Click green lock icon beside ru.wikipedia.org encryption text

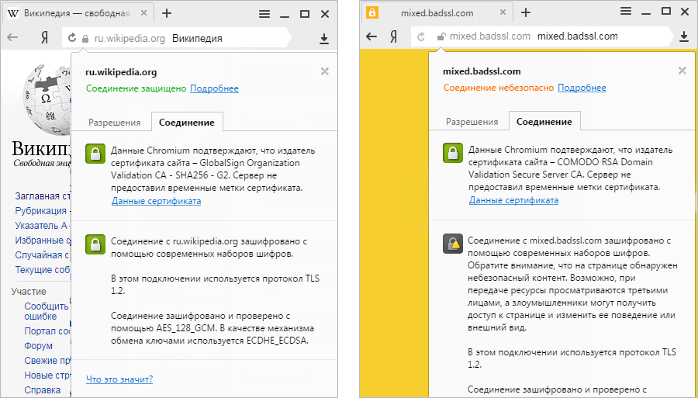click(x=95, y=244)
